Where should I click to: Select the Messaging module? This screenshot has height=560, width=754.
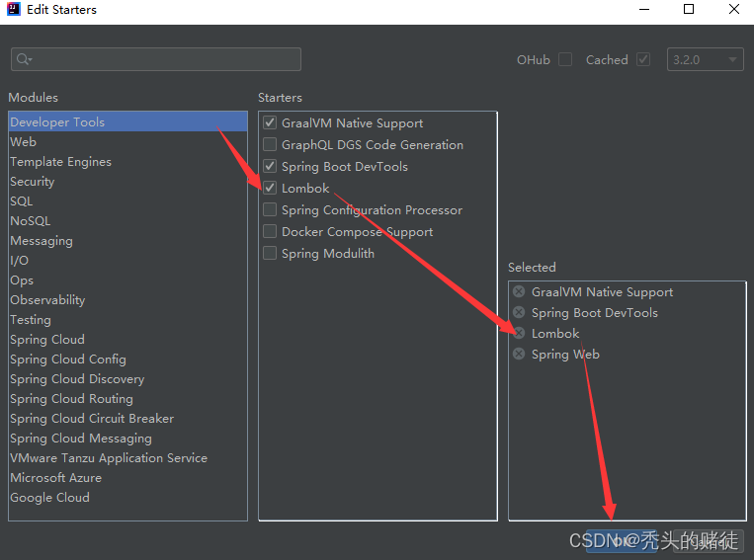pos(127,240)
